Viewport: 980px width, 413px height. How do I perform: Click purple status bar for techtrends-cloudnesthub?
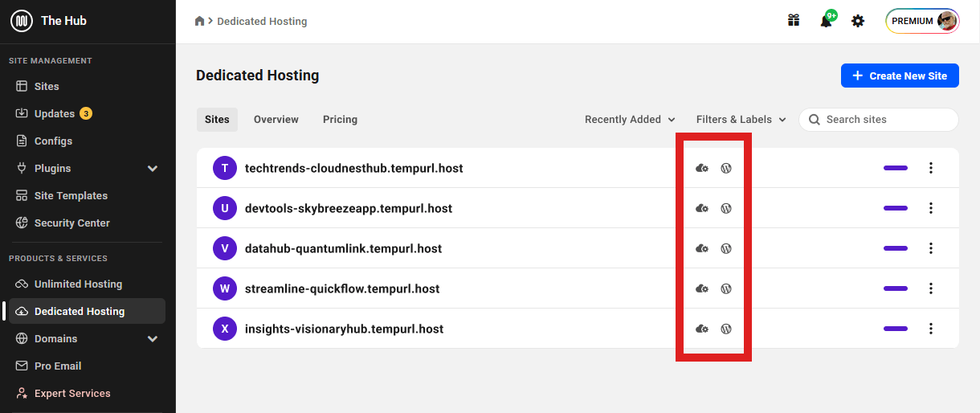click(x=896, y=168)
